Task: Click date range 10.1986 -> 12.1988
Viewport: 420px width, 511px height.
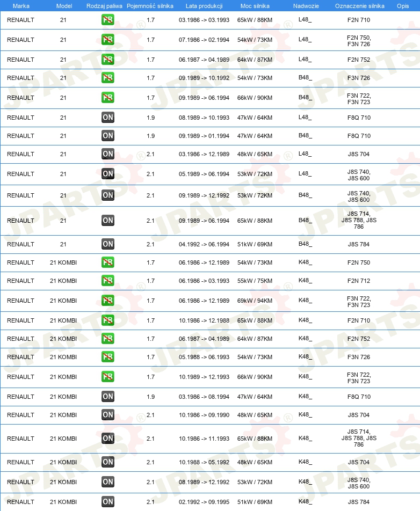Action: 204,320
